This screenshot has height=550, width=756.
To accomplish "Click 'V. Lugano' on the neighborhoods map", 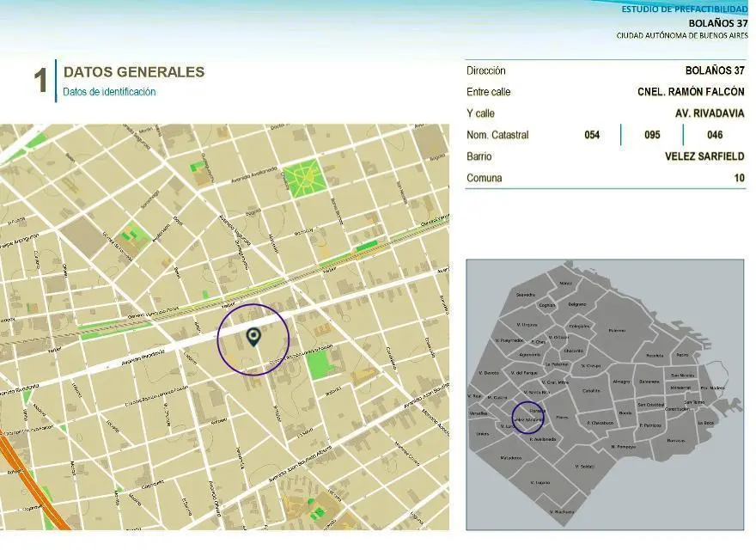I will [x=540, y=482].
